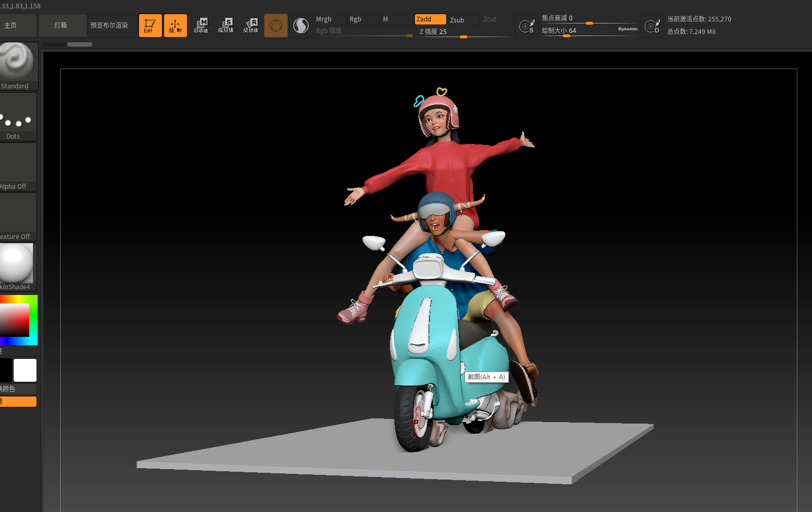Select the Scale axis (缩放轴) tool
Viewport: 812px width, 512px height.
[226, 25]
